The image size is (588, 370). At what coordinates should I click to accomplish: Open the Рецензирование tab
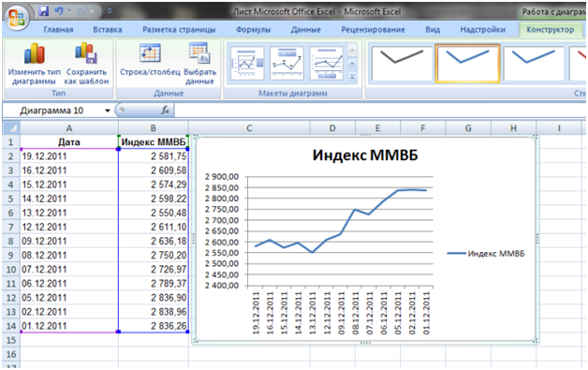[374, 30]
